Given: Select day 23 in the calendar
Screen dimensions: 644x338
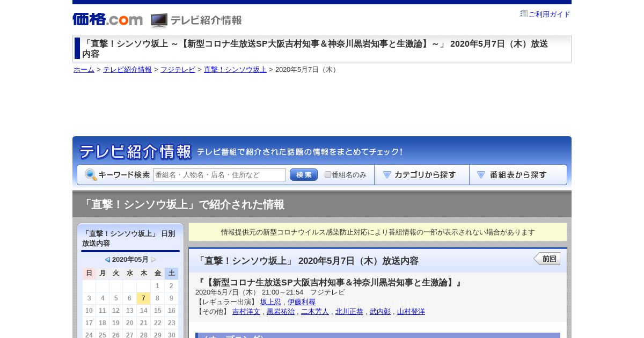Looking at the screenshot, I should pyautogui.click(x=171, y=323).
